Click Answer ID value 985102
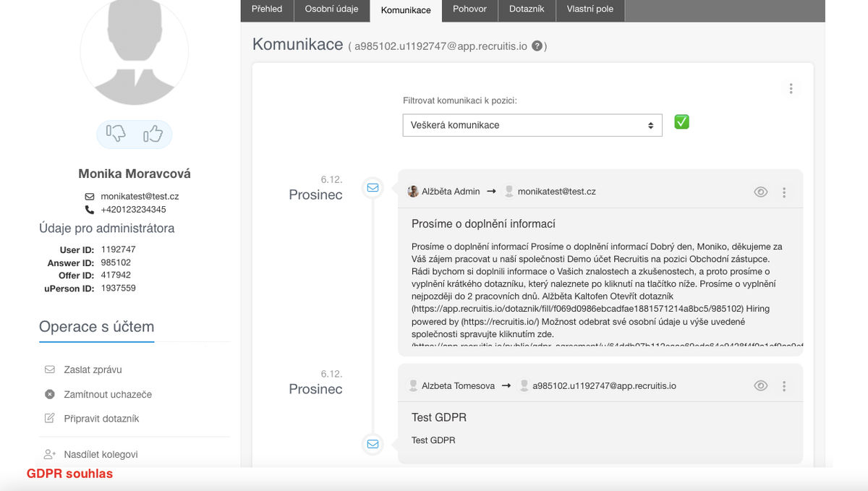868x491 pixels. [116, 262]
